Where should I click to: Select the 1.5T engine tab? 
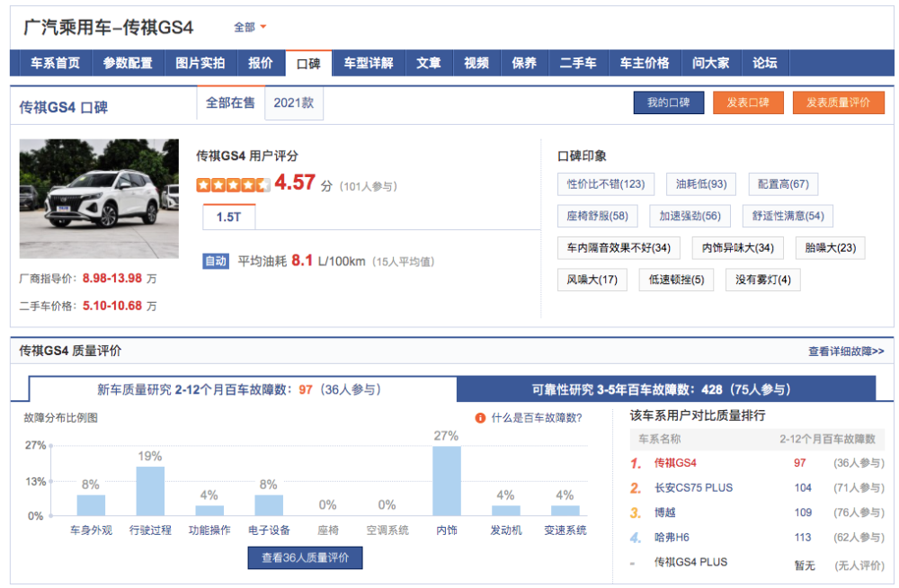(228, 217)
